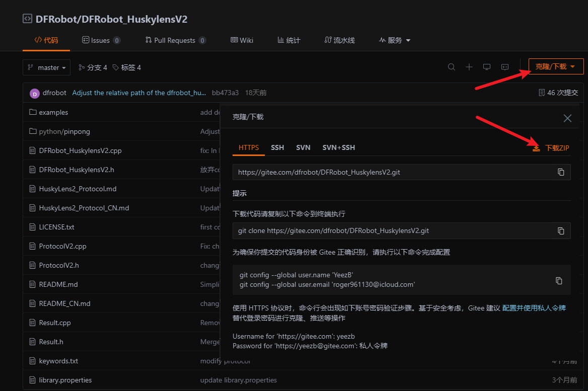
Task: Switch to the SSH clone tab
Action: (x=277, y=147)
